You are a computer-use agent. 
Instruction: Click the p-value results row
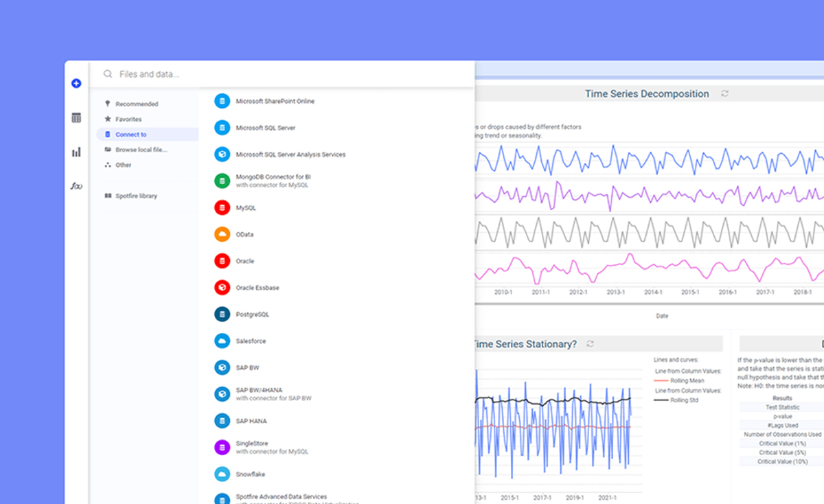pyautogui.click(x=782, y=416)
